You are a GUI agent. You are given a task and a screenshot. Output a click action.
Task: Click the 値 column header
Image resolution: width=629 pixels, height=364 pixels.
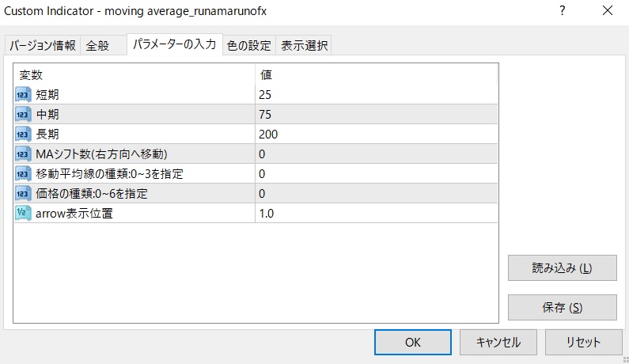tap(376, 74)
